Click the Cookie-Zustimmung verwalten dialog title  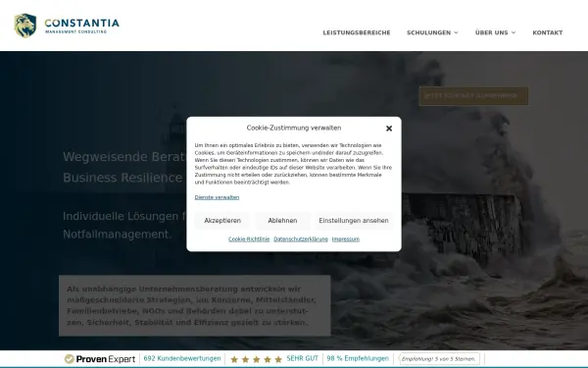pyautogui.click(x=294, y=128)
